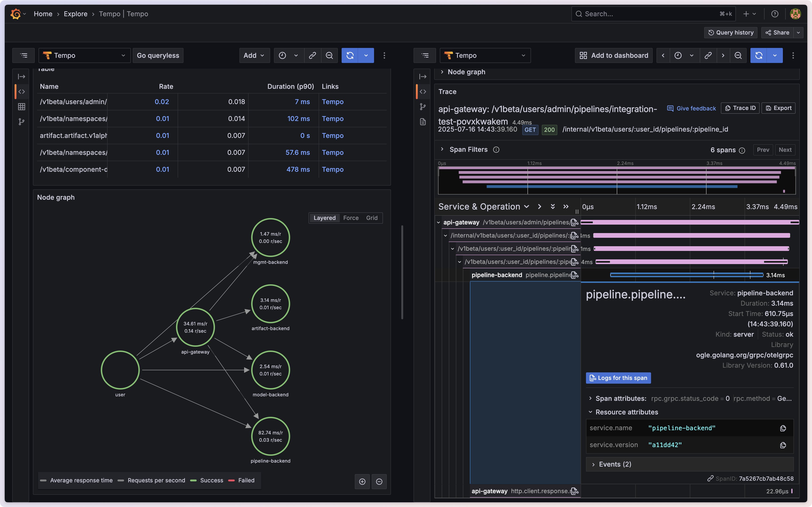Click the api-gateway node in graph

(x=195, y=327)
